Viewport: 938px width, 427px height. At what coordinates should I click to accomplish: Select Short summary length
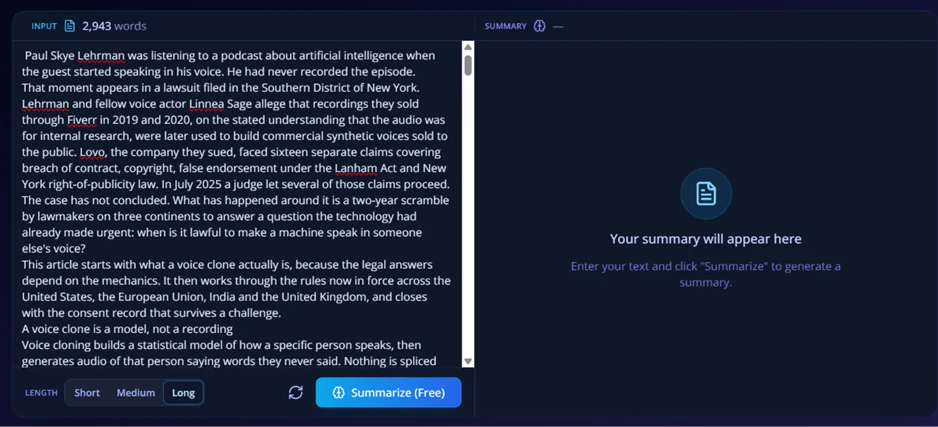[x=87, y=393]
